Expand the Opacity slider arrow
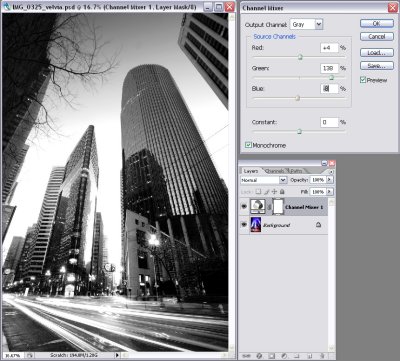Viewport: 400px width, 361px height. click(329, 180)
